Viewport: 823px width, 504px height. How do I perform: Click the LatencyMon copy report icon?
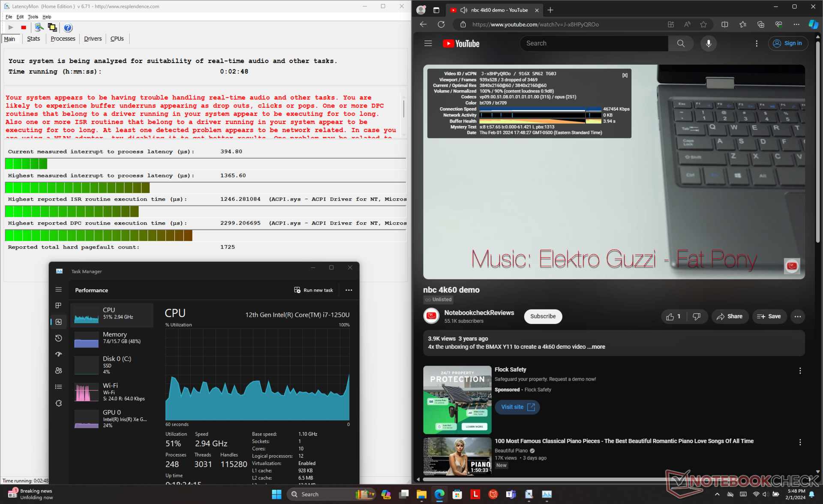coord(52,27)
